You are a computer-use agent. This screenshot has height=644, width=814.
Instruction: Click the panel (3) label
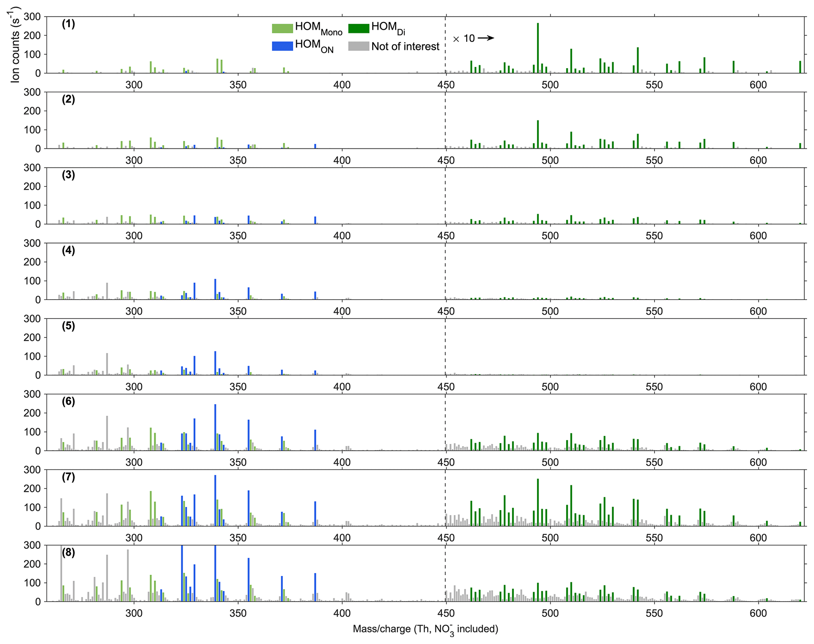[x=68, y=175]
